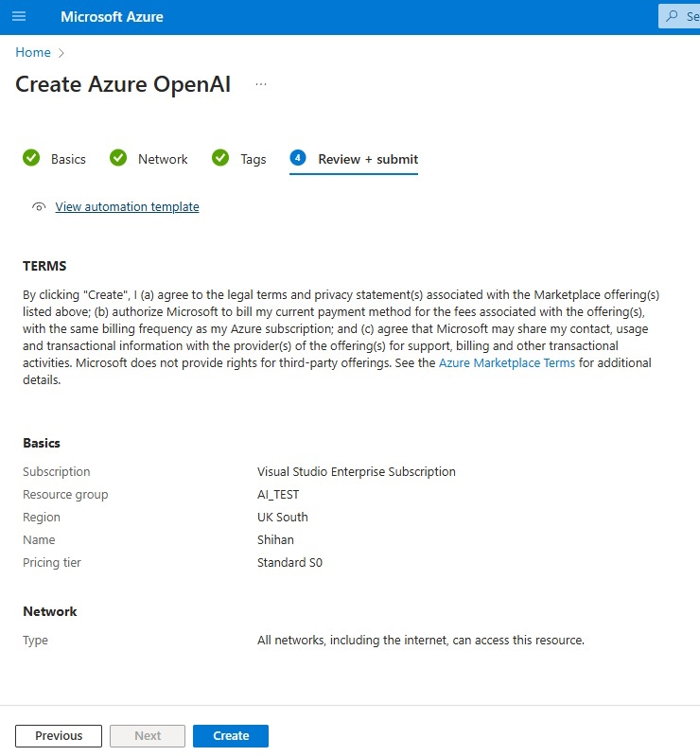Open View automation template link
Image resolution: width=700 pixels, height=756 pixels.
click(x=128, y=207)
